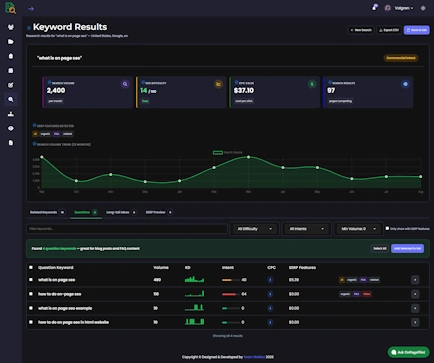
Task: Click the Question Keyword column header
Action: click(56, 267)
